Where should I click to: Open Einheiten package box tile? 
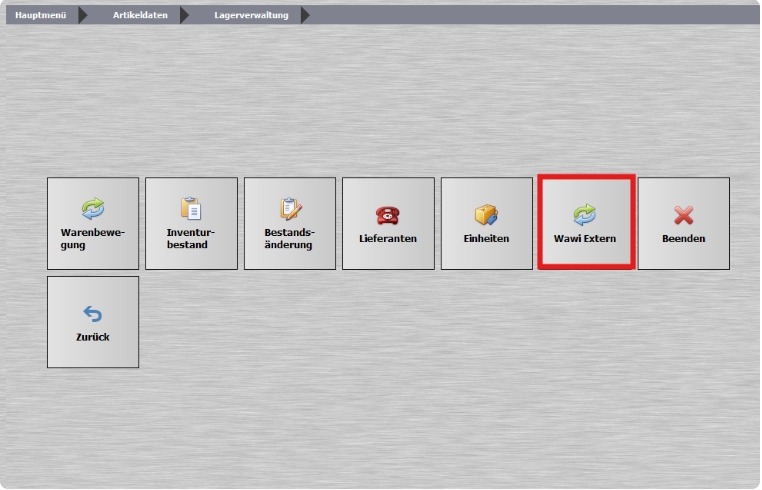click(x=487, y=223)
